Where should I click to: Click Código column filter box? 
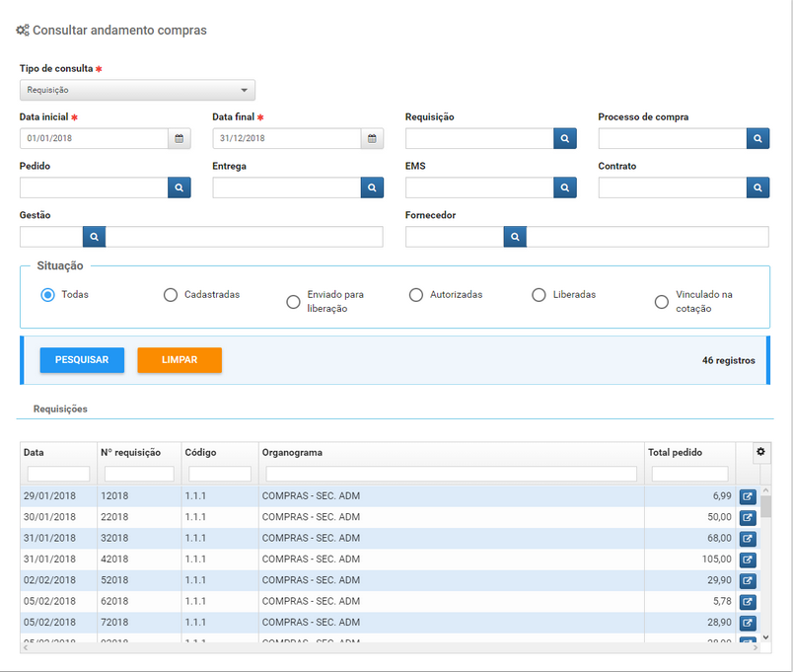click(220, 474)
